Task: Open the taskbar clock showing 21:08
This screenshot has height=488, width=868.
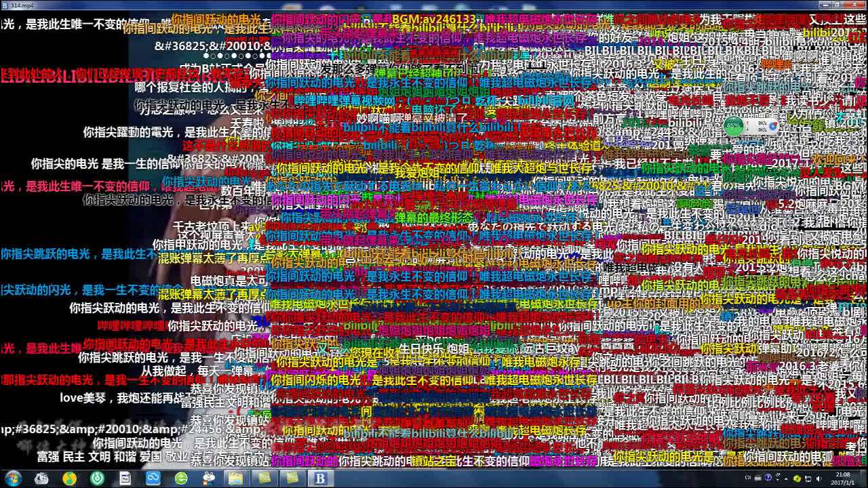Action: pyautogui.click(x=843, y=479)
